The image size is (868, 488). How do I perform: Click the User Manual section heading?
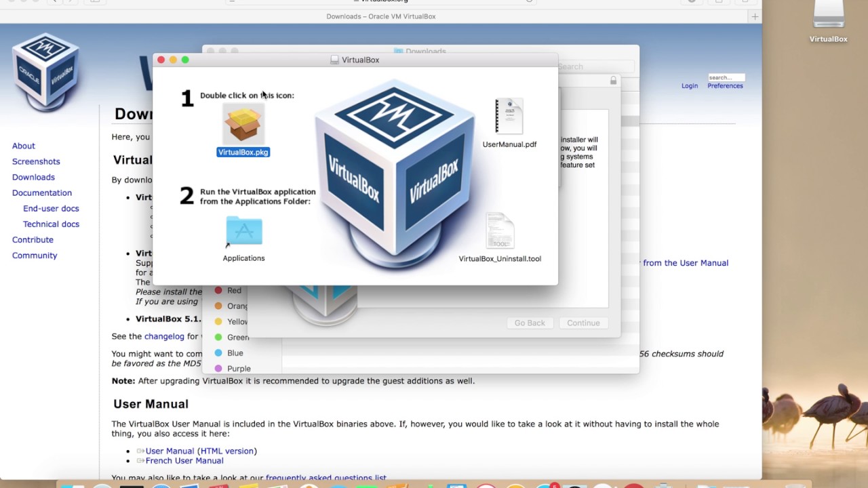click(151, 404)
